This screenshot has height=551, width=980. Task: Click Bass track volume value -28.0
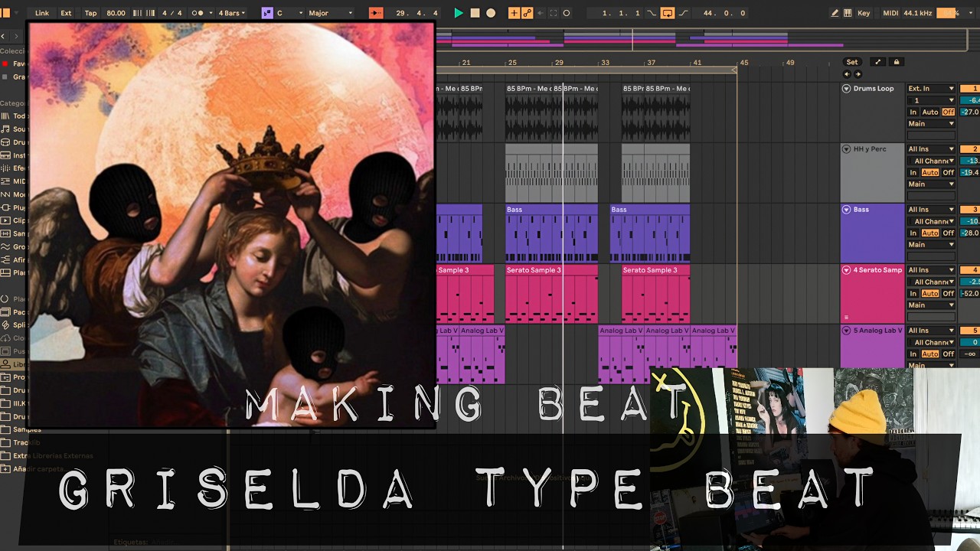coord(971,233)
